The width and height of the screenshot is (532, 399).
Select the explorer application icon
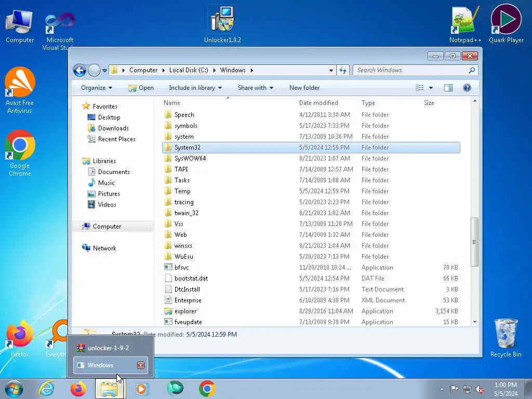[168, 311]
